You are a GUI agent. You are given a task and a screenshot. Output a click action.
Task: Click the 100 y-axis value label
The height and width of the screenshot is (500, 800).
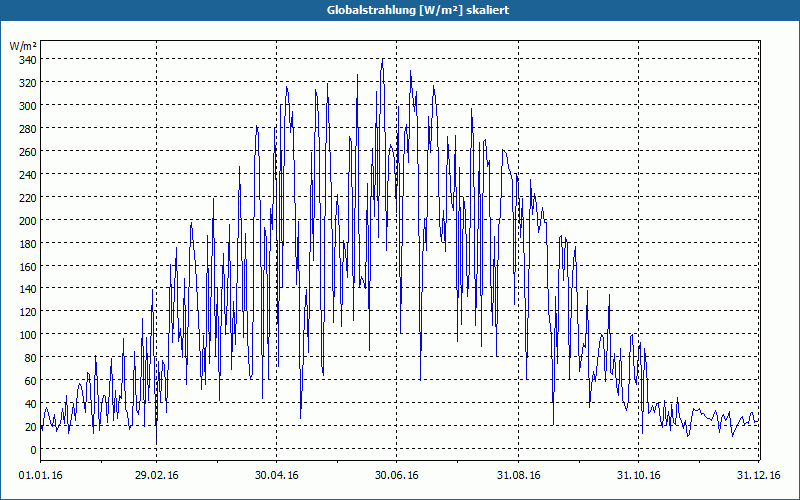click(x=28, y=335)
